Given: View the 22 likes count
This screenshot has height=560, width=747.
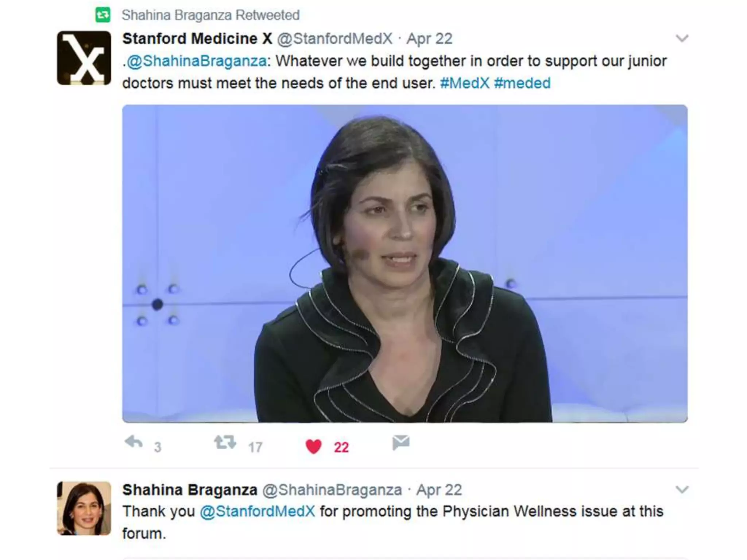Looking at the screenshot, I should click(x=341, y=447).
